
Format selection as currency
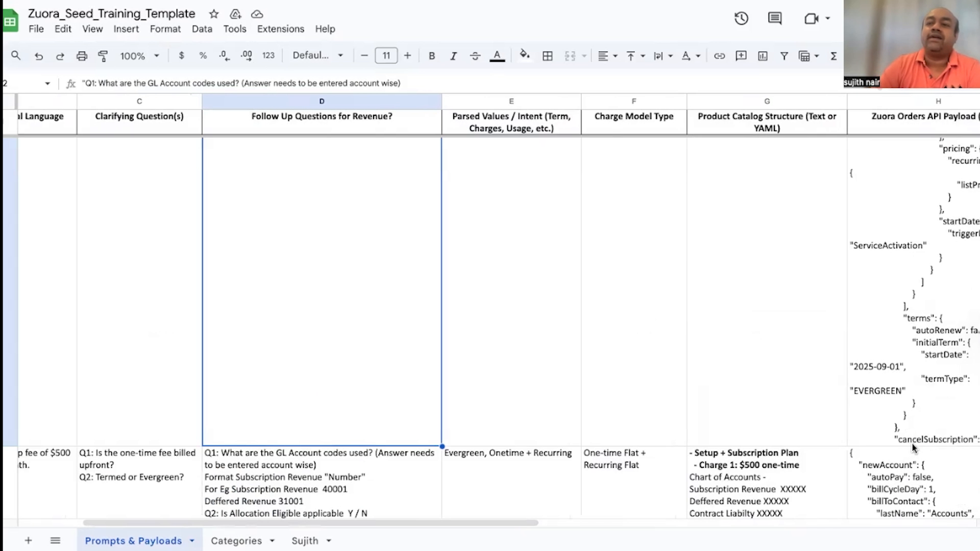pyautogui.click(x=181, y=56)
